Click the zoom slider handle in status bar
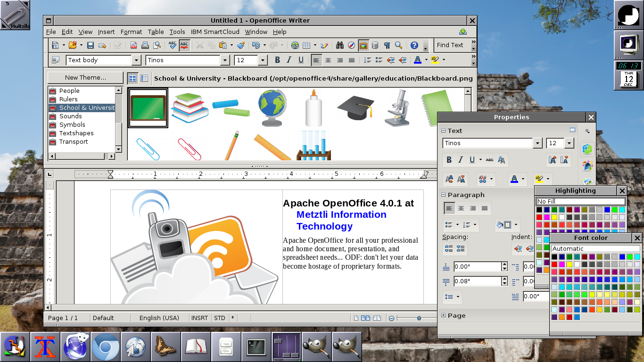644x362 pixels. pos(419,318)
